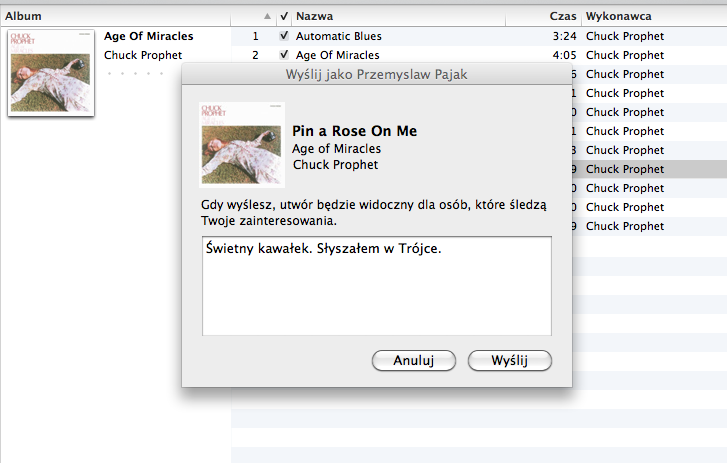Sort by the Czas column header
727x463 pixels.
tap(562, 16)
